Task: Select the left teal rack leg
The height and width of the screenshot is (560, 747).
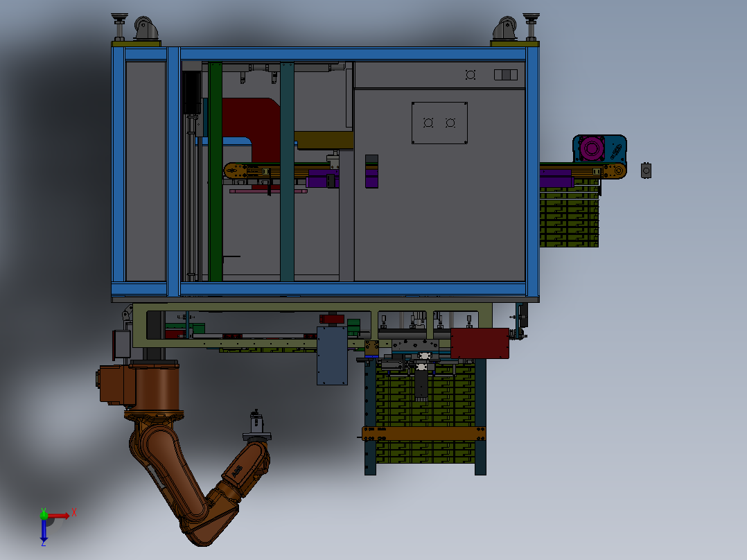Action: [x=370, y=417]
